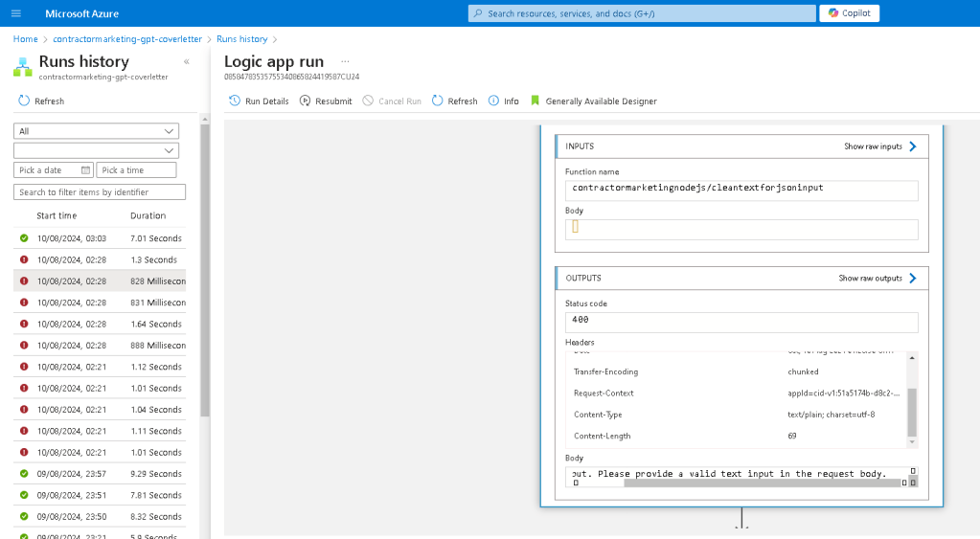Viewport: 980px width, 539px height.
Task: Focus the search resources, services, and docs box
Action: pyautogui.click(x=642, y=13)
